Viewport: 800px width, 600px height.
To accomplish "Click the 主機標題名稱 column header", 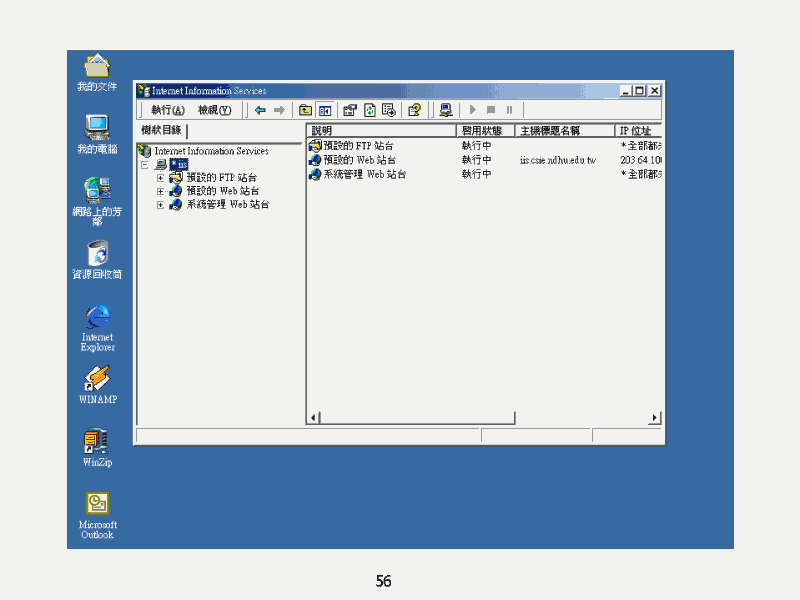I will (x=565, y=131).
